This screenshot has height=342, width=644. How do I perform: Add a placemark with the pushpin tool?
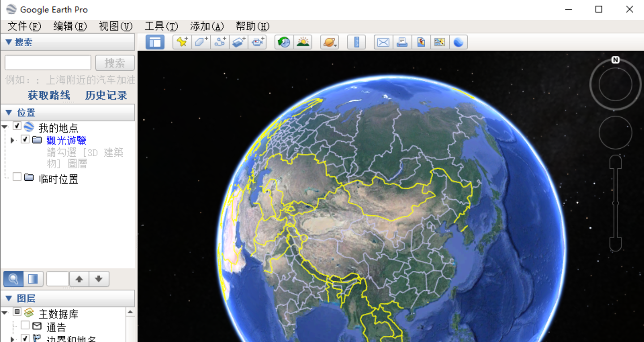[182, 42]
